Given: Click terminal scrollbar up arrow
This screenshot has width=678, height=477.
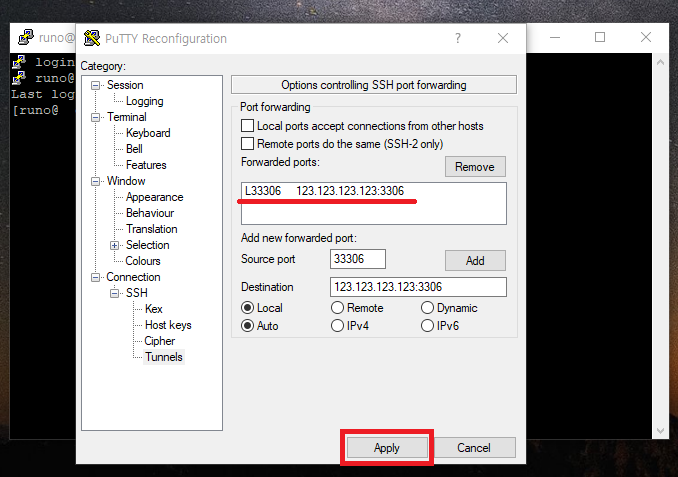Looking at the screenshot, I should [660, 62].
